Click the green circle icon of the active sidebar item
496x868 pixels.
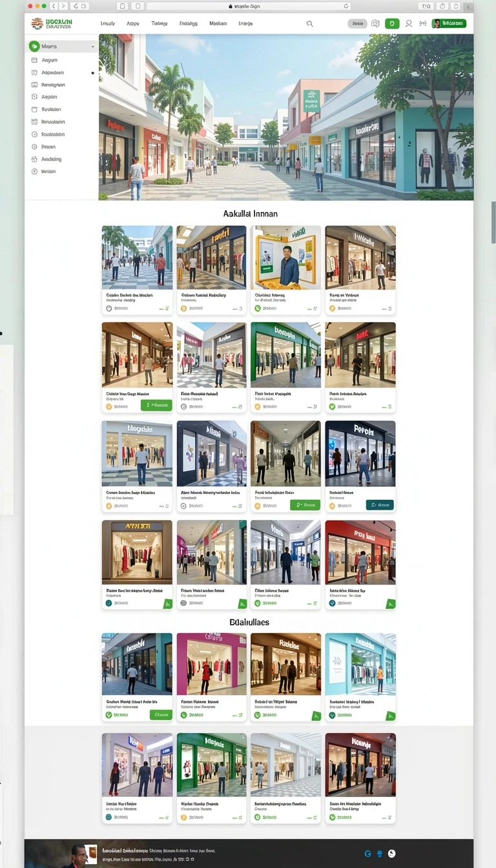tap(34, 46)
